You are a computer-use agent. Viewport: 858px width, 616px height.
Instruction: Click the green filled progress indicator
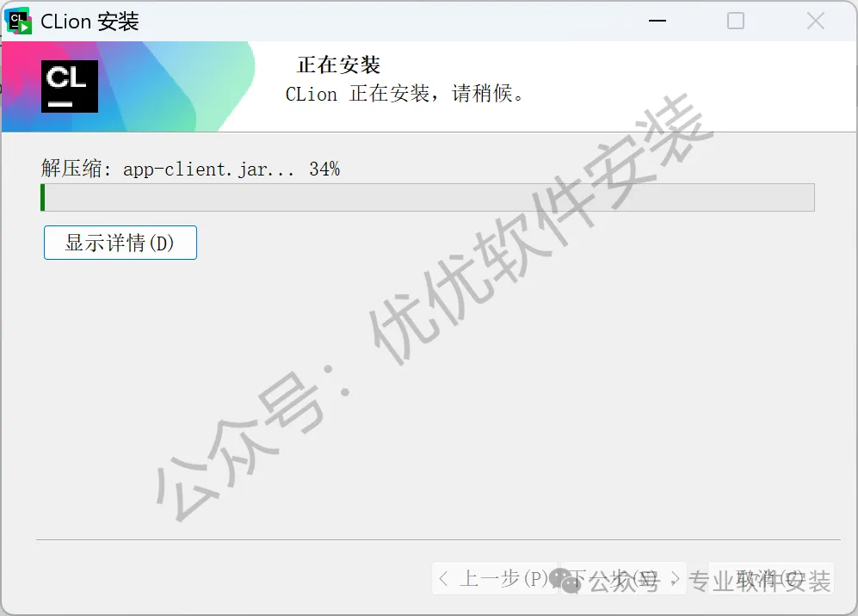(43, 198)
